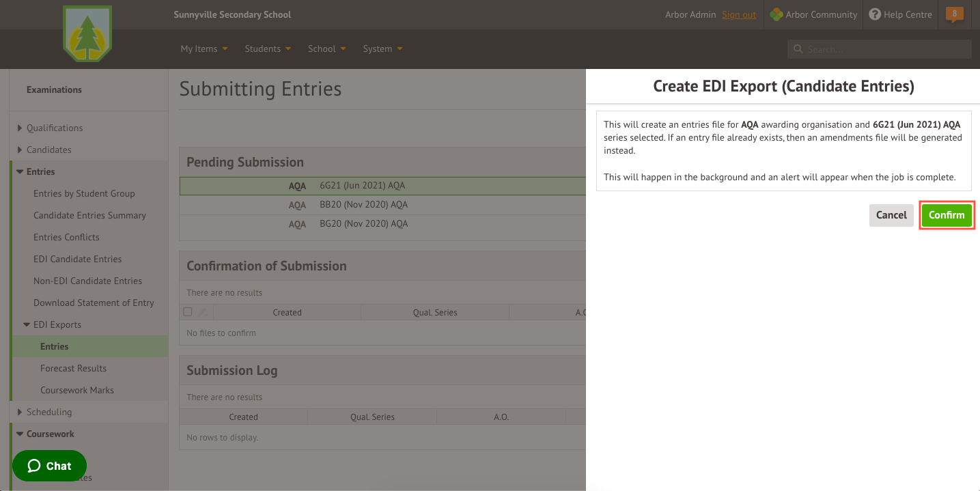Screen dimensions: 980x491
Task: Confirm the EDI export creation
Action: [946, 215]
